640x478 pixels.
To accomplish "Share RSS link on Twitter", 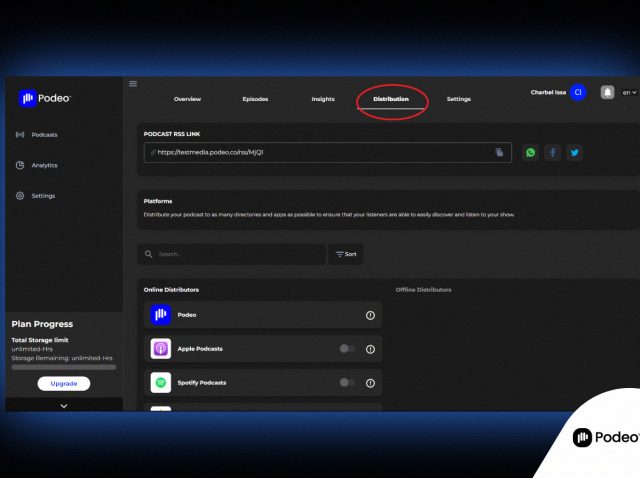I will pos(575,153).
